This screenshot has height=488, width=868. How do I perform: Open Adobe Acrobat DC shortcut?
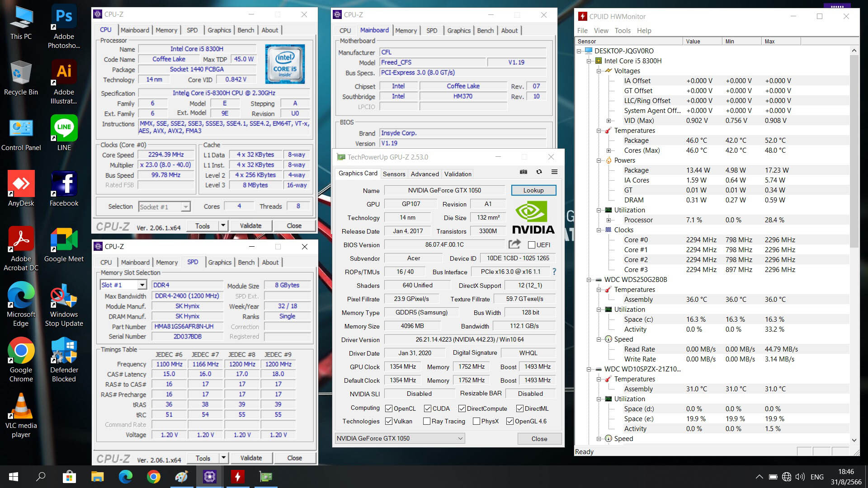click(21, 249)
